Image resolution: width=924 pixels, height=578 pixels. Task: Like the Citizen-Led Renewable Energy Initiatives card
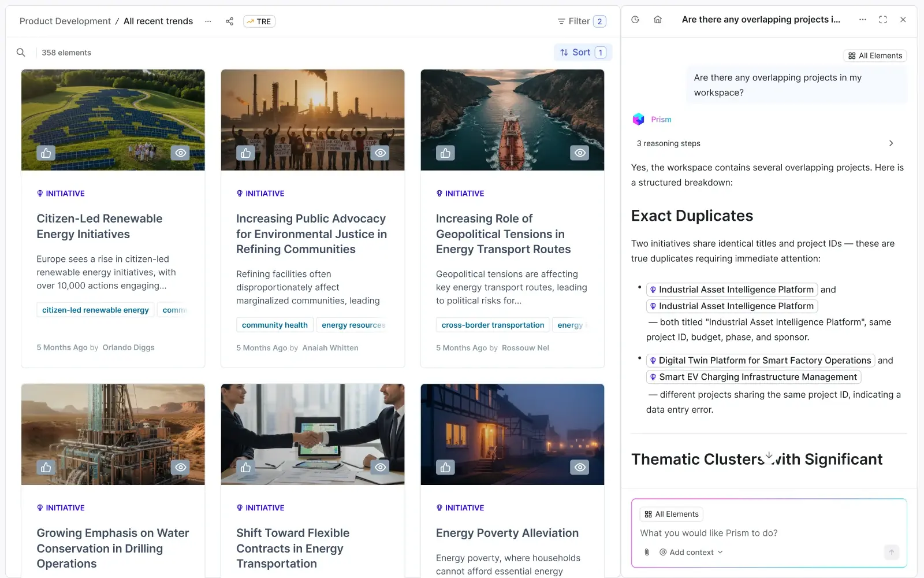pos(46,153)
